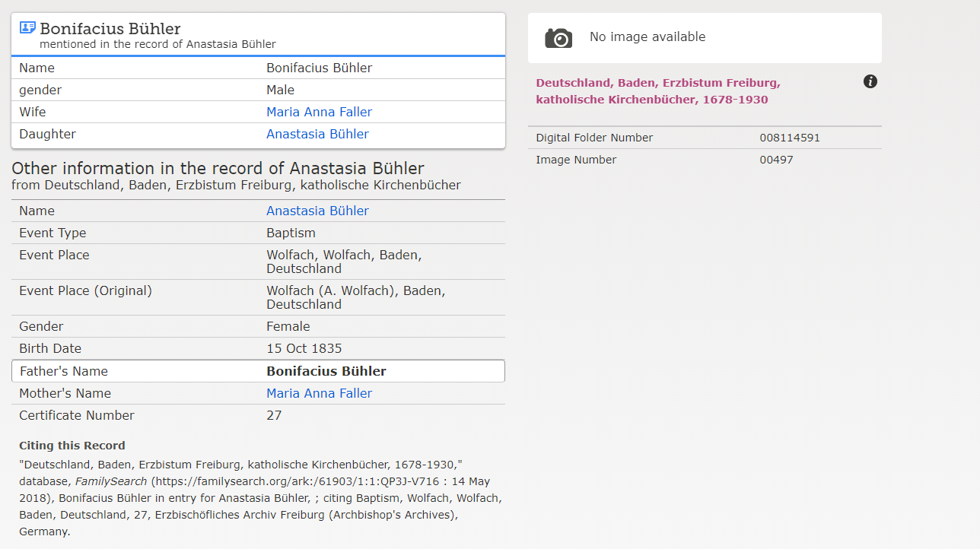
Task: Click the 'No image available' text
Action: pyautogui.click(x=647, y=36)
